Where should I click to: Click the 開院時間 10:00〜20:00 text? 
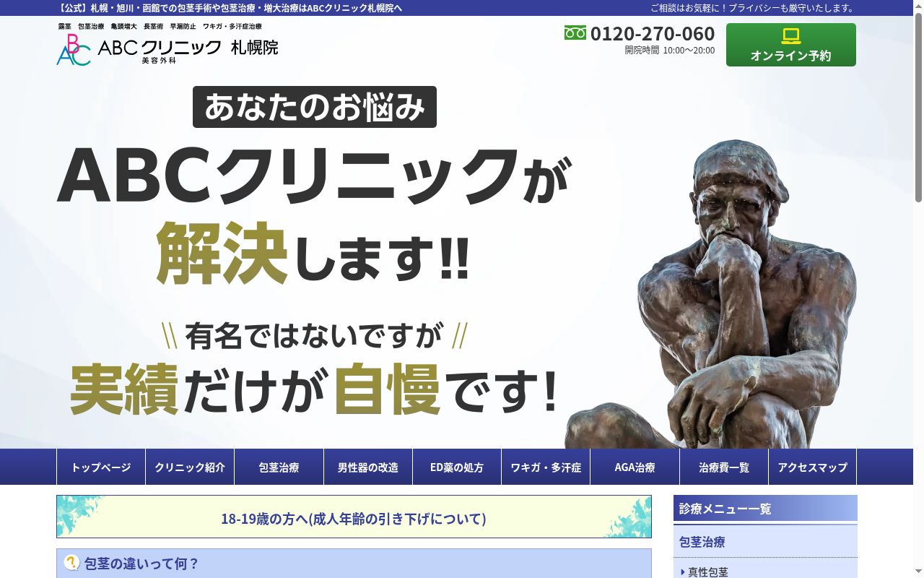670,51
